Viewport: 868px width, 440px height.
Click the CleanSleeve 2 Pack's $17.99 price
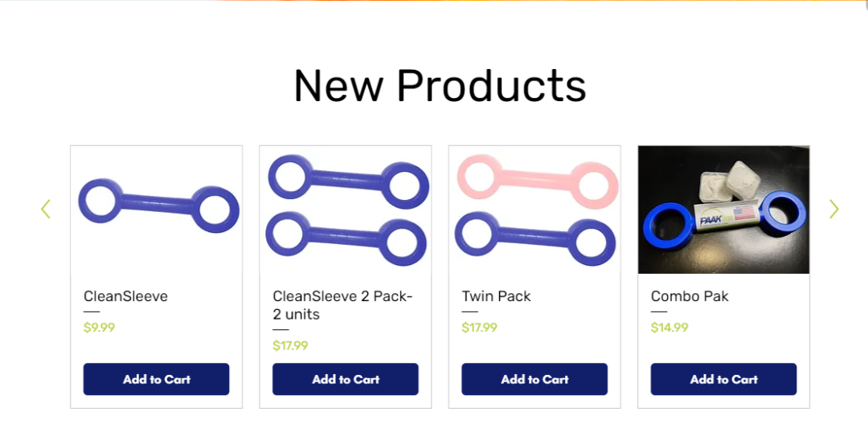[290, 345]
